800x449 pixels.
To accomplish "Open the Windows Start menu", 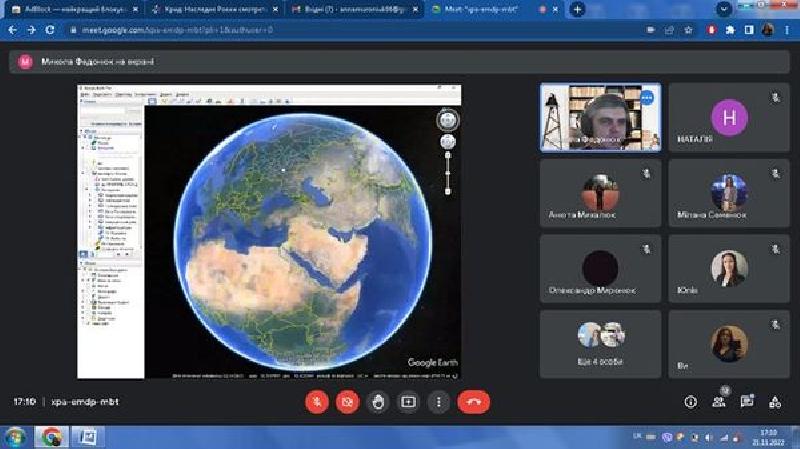I will [x=15, y=437].
